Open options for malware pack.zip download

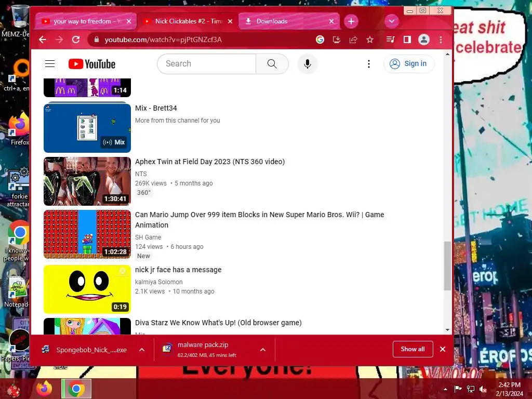pos(262,350)
